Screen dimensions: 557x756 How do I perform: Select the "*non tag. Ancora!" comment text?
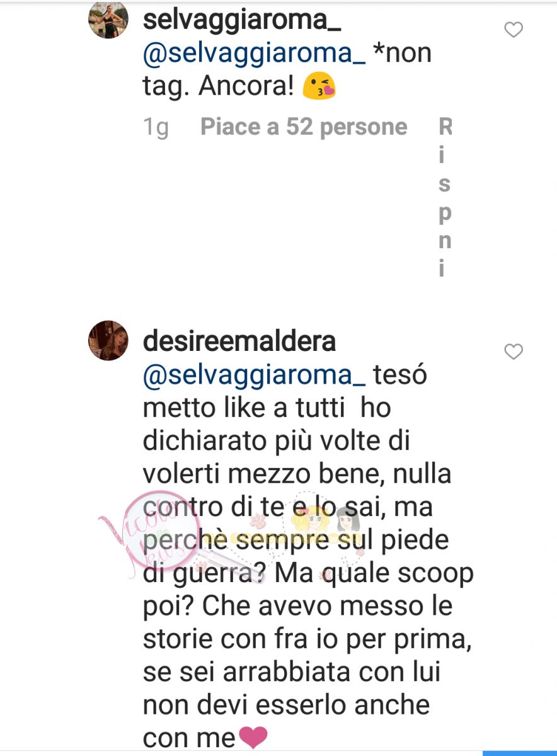point(287,70)
